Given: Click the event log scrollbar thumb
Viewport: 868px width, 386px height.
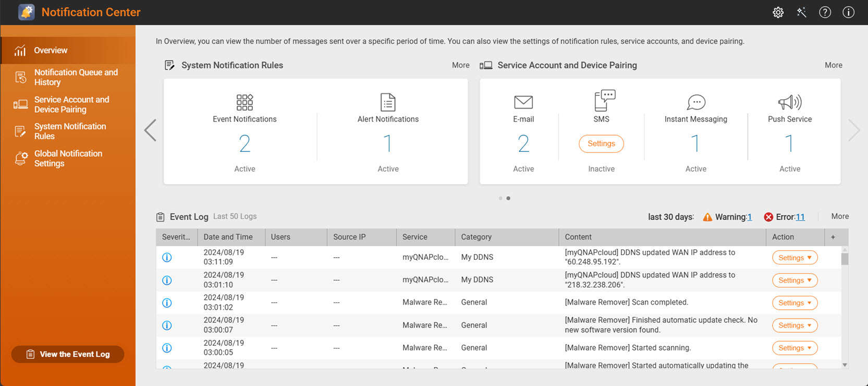Looking at the screenshot, I should [x=845, y=259].
